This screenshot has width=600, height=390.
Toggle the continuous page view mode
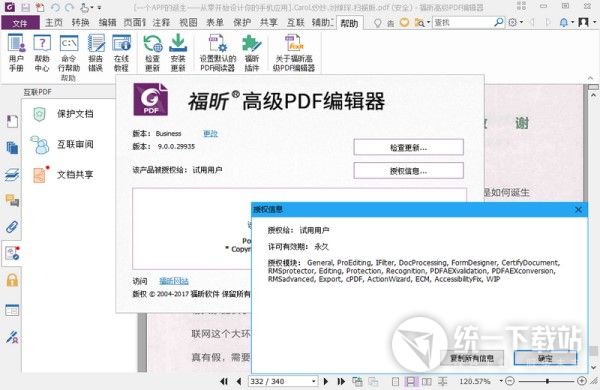(411, 382)
